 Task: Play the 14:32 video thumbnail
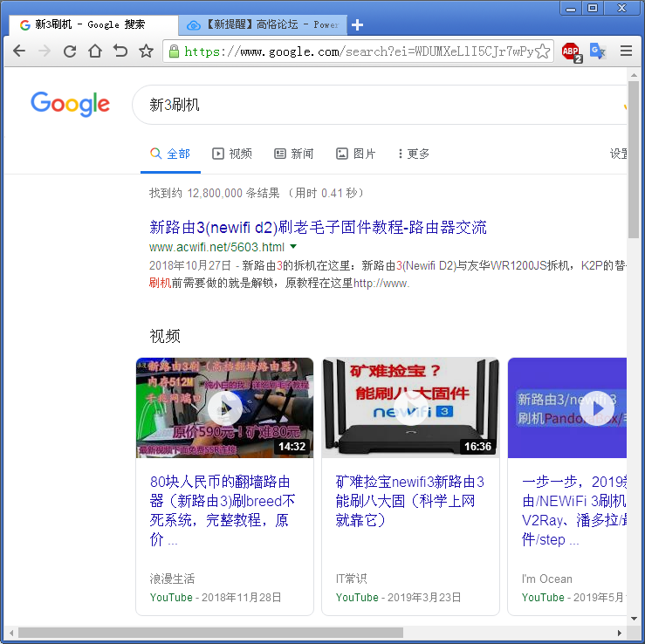coord(224,408)
